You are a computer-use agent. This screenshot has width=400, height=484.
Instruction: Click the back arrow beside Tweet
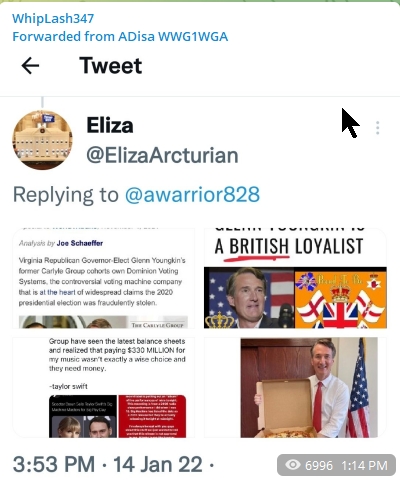point(30,65)
